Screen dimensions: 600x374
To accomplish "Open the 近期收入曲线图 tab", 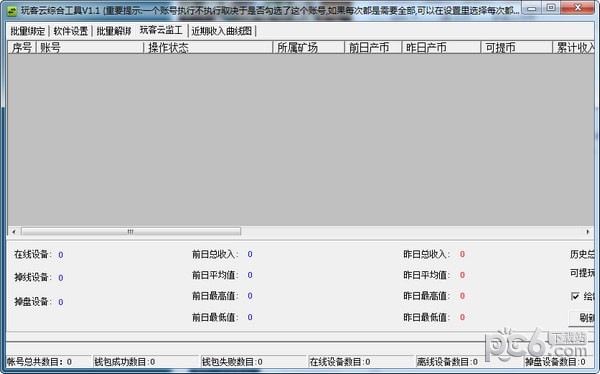I will (x=222, y=31).
